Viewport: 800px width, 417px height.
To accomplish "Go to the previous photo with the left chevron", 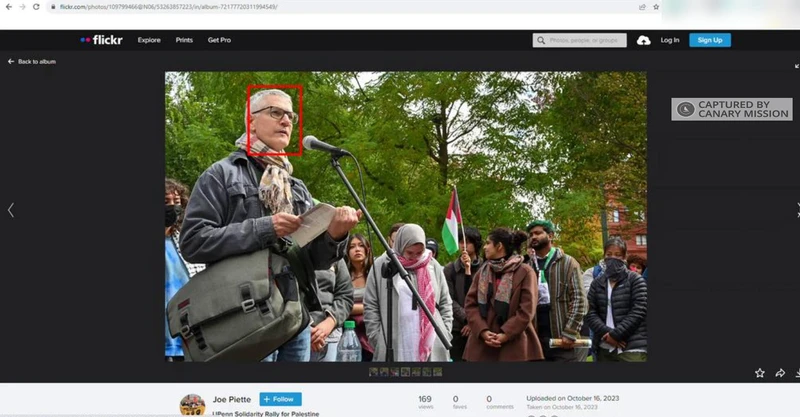I will [x=11, y=210].
